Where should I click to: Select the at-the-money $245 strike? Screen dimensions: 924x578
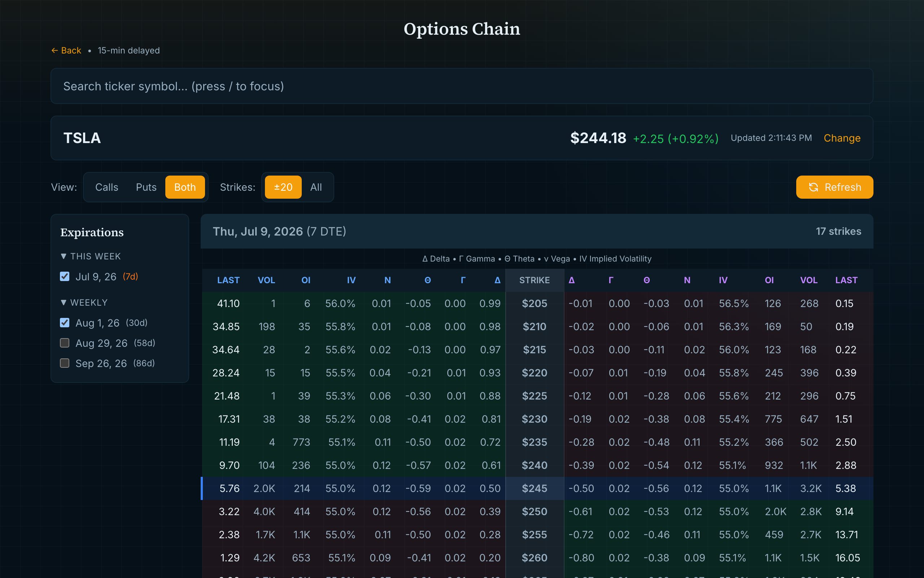535,488
